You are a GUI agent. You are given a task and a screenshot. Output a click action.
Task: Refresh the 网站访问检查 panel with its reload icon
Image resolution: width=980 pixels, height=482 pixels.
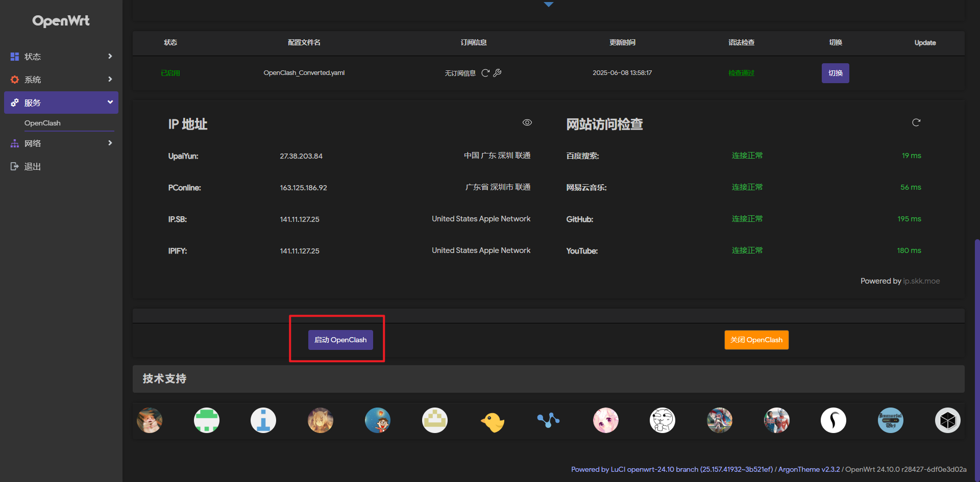point(916,122)
